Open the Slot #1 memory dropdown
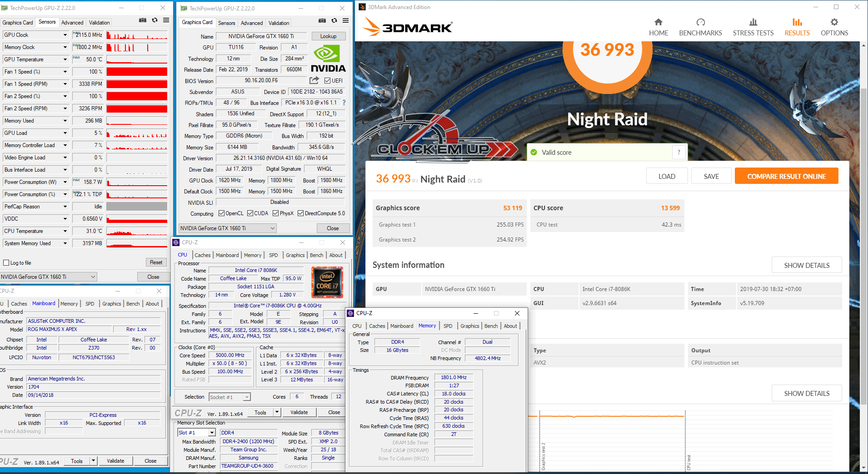 pyautogui.click(x=211, y=433)
